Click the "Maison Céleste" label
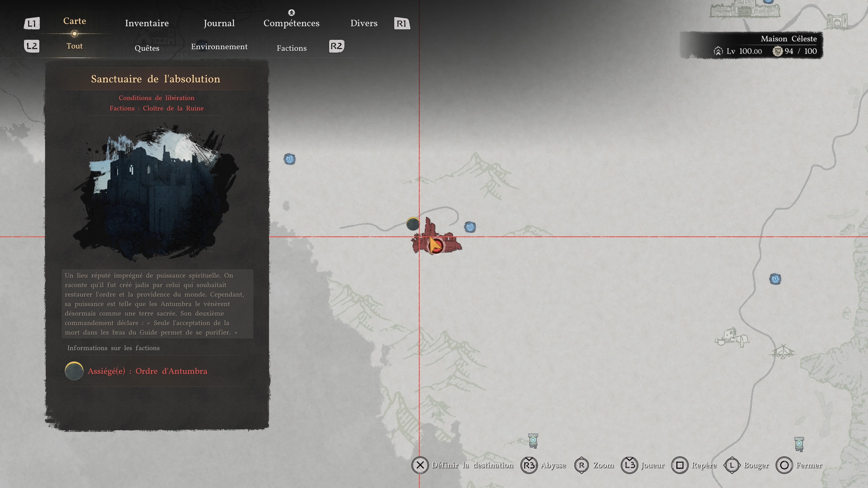The image size is (868, 488). tap(789, 39)
